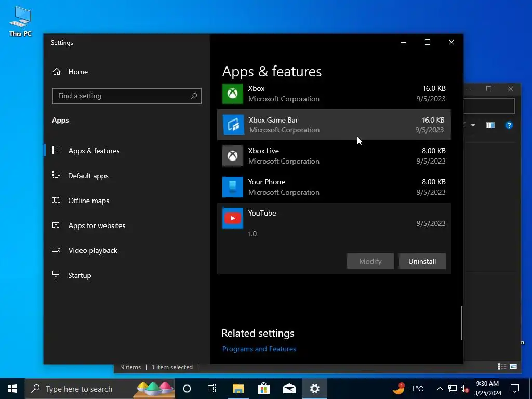Click the Xbox app green icon
The width and height of the screenshot is (532, 399).
pyautogui.click(x=233, y=94)
